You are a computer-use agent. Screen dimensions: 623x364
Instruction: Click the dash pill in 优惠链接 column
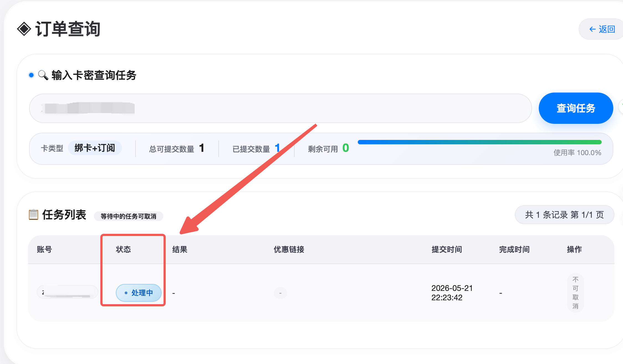(280, 293)
